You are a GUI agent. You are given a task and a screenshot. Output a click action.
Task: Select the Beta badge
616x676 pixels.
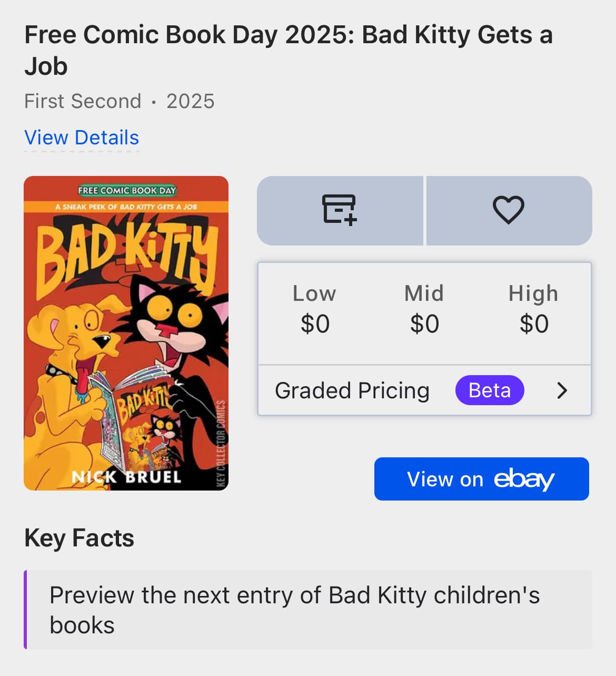pyautogui.click(x=490, y=390)
